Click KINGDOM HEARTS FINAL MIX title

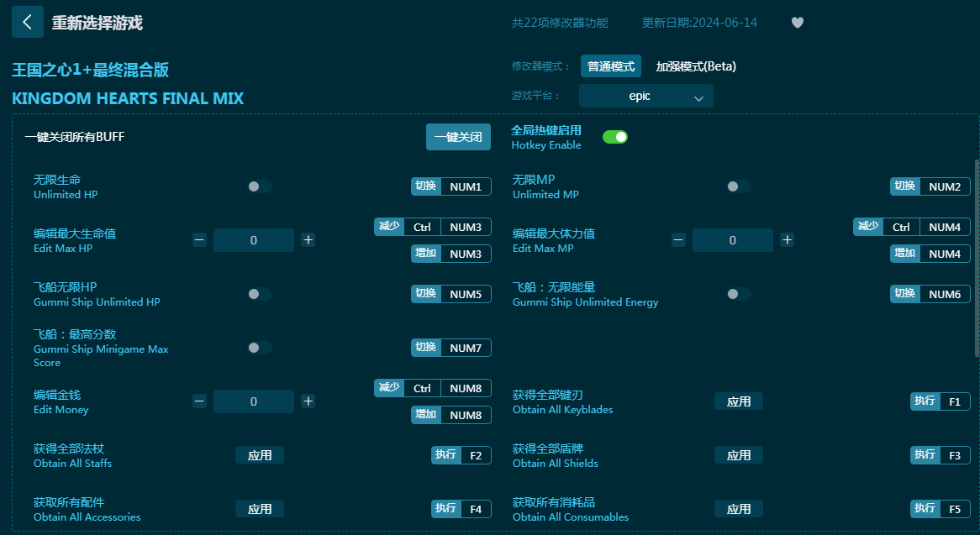coord(128,98)
